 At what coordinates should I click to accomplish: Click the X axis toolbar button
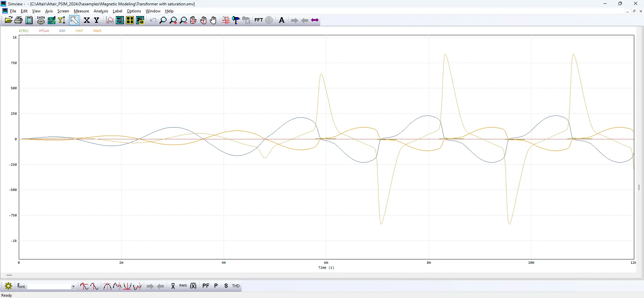[87, 20]
